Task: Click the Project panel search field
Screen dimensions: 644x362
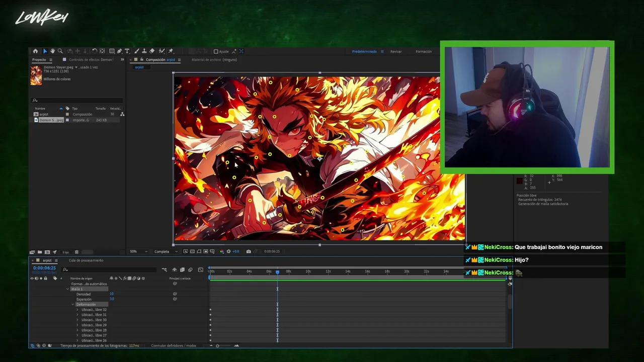Action: pyautogui.click(x=77, y=100)
